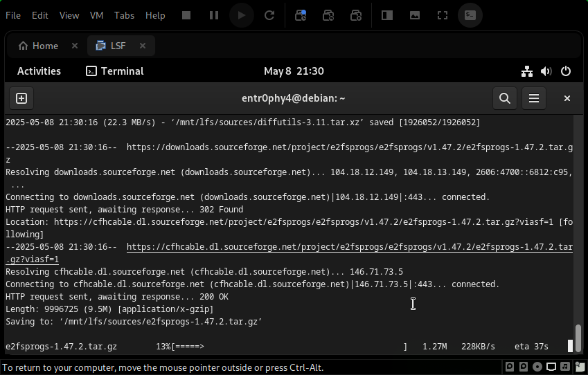Enter full screen mode
The height and width of the screenshot is (375, 588).
tap(443, 15)
